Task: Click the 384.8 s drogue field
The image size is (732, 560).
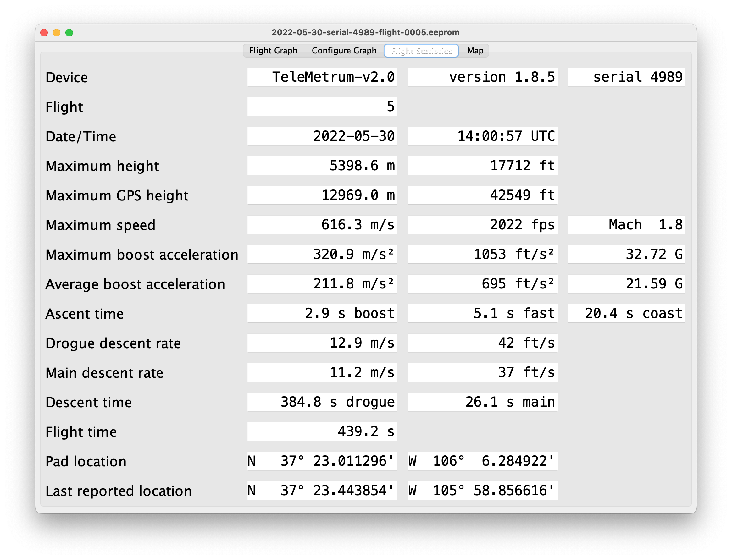Action: [x=322, y=402]
